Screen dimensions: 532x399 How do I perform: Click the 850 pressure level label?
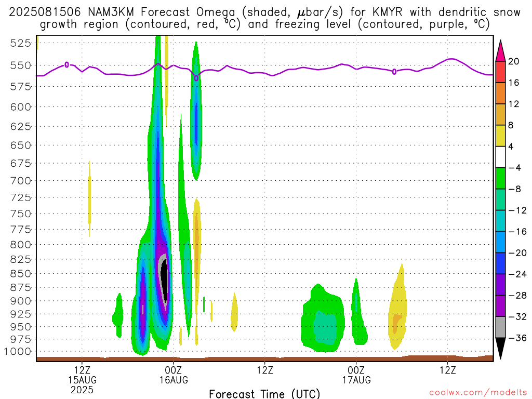(21, 273)
